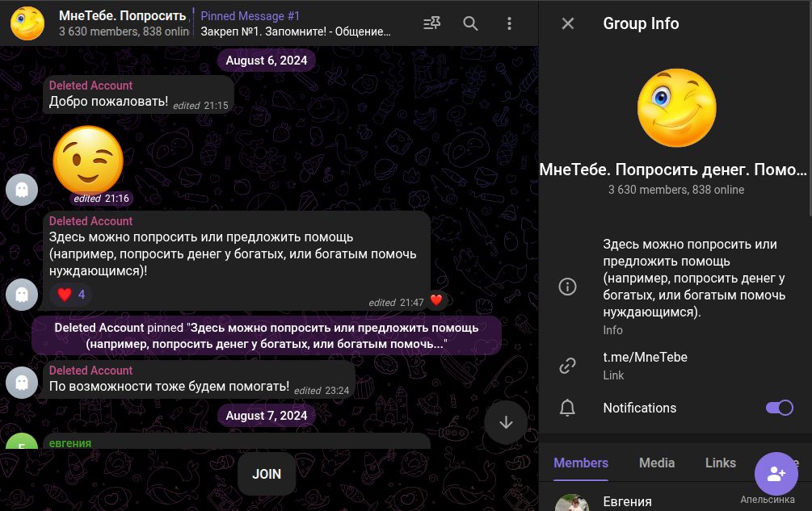Open the t.me/MneTebe group link
The image size is (812, 511).
coord(645,357)
